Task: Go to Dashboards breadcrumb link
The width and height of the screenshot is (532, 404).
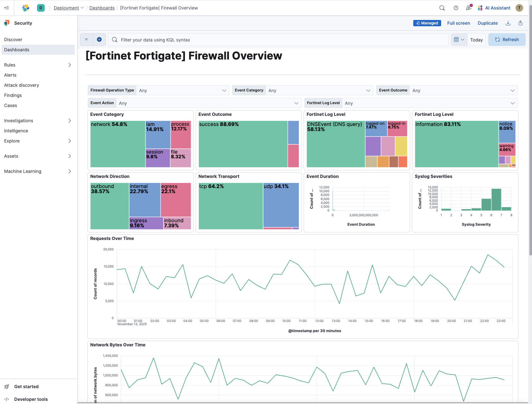Action: click(102, 8)
